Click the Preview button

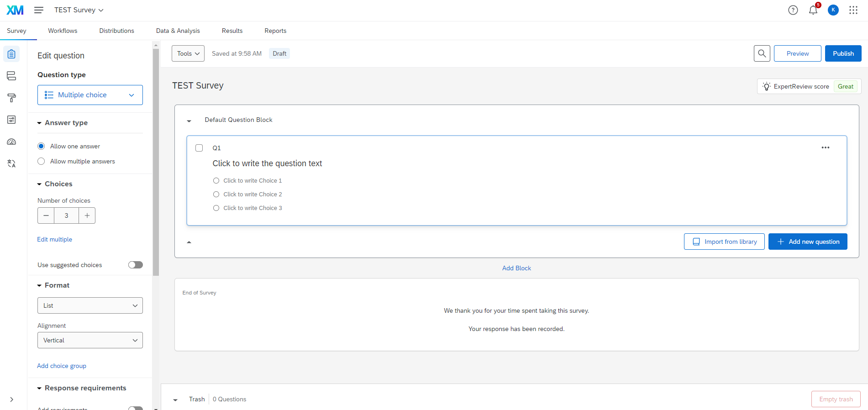(x=798, y=53)
